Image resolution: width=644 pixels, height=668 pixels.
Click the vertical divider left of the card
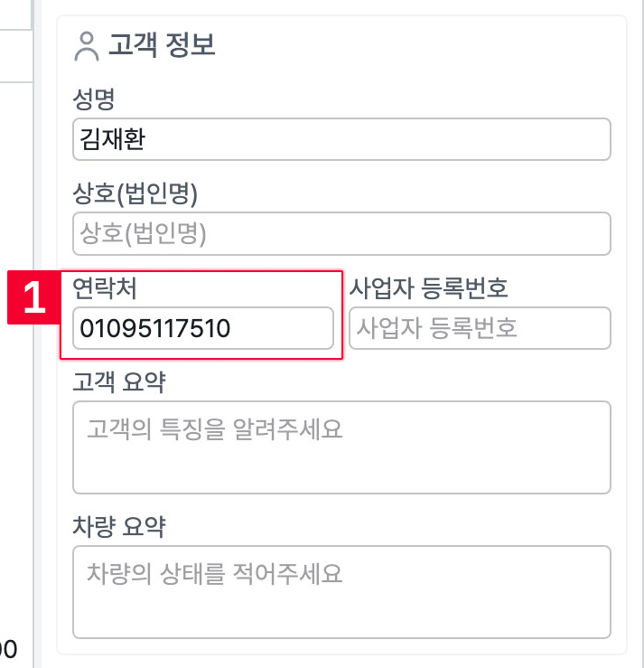[33, 452]
